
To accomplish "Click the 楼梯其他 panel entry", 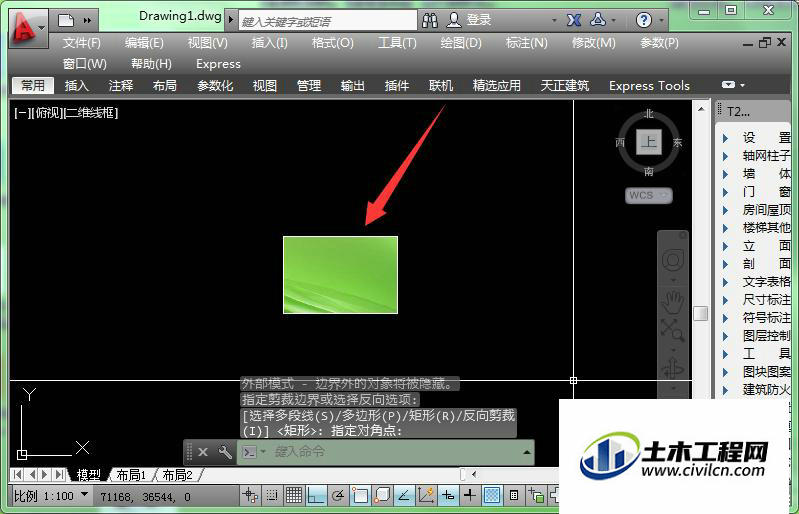I will [x=766, y=228].
